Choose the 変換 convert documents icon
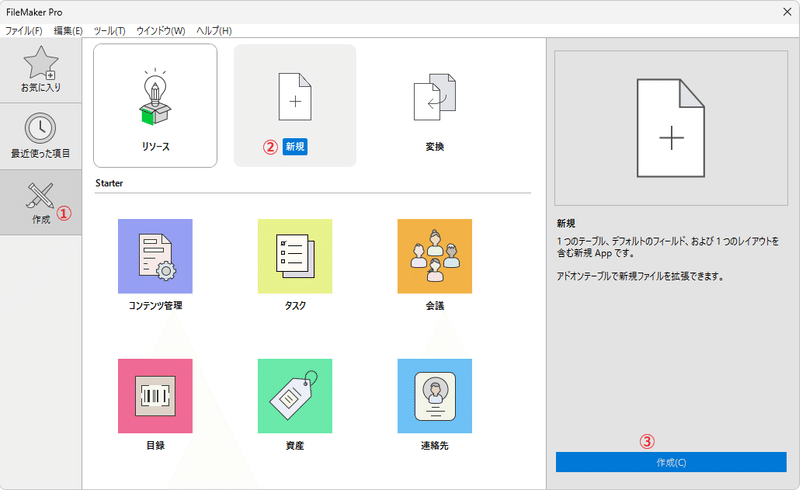Image resolution: width=800 pixels, height=490 pixels. point(435,97)
